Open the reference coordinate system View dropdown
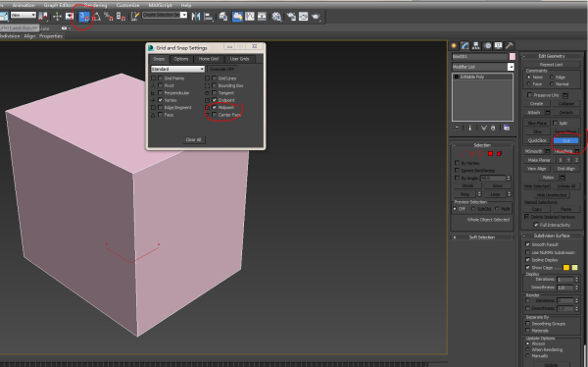Screen dimensions: 588x367 (x=24, y=15)
